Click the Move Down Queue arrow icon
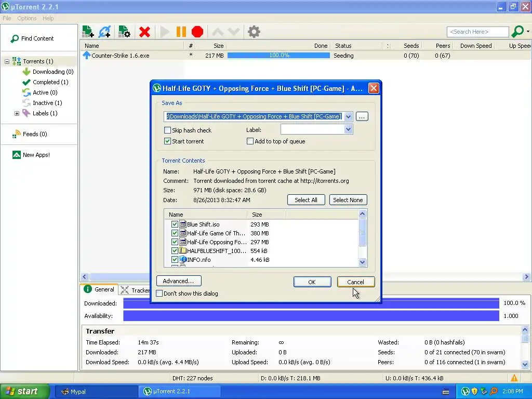 coord(234,32)
